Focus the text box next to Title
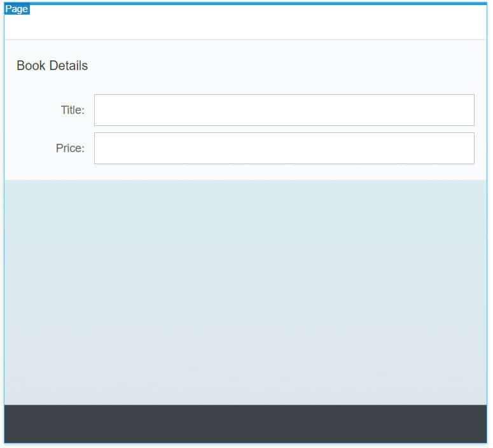This screenshot has height=448, width=493. [x=284, y=110]
